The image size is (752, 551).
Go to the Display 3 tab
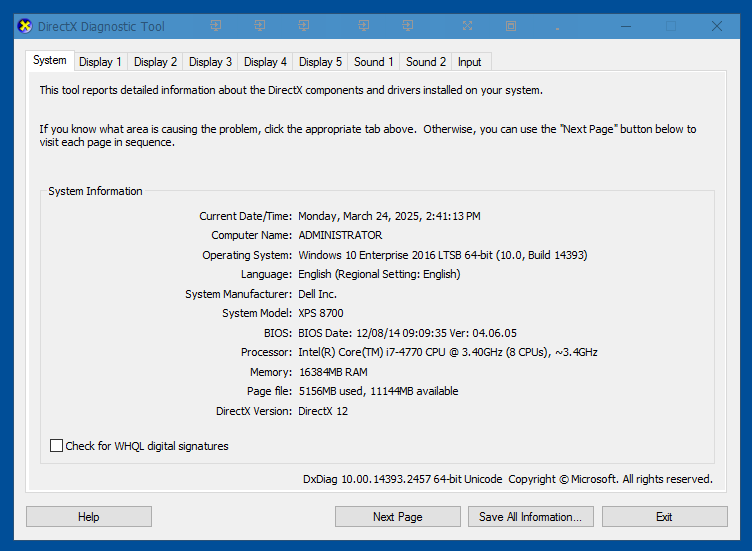point(210,62)
